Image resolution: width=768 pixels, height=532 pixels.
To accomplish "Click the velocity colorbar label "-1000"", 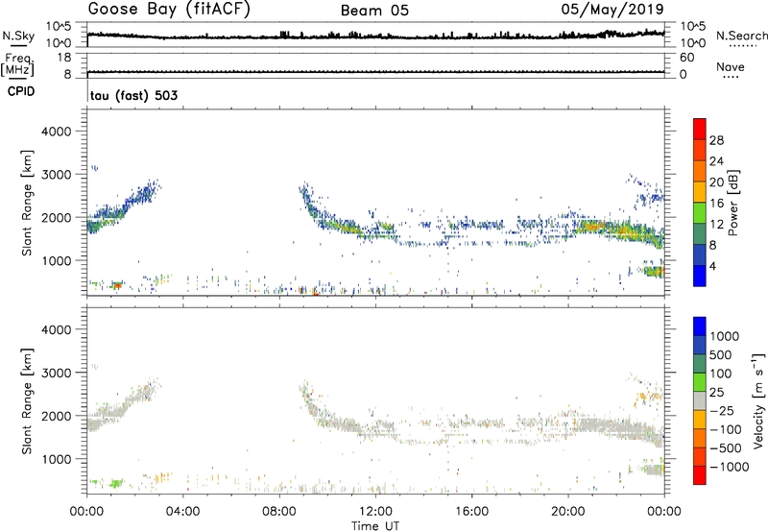I will (729, 467).
